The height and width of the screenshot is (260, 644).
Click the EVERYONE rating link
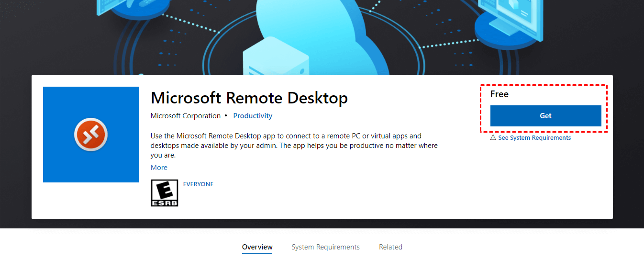click(198, 184)
